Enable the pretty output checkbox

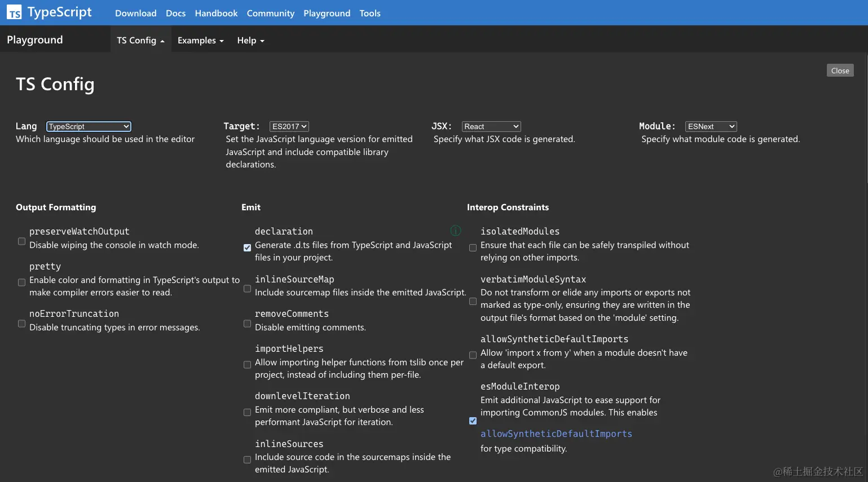(21, 282)
